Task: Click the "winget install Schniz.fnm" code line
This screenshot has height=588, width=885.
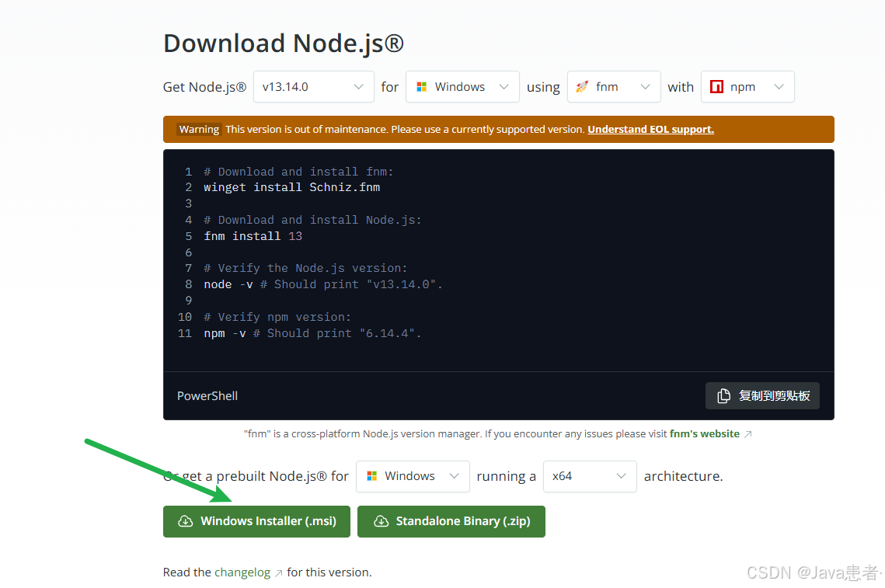Action: point(292,187)
